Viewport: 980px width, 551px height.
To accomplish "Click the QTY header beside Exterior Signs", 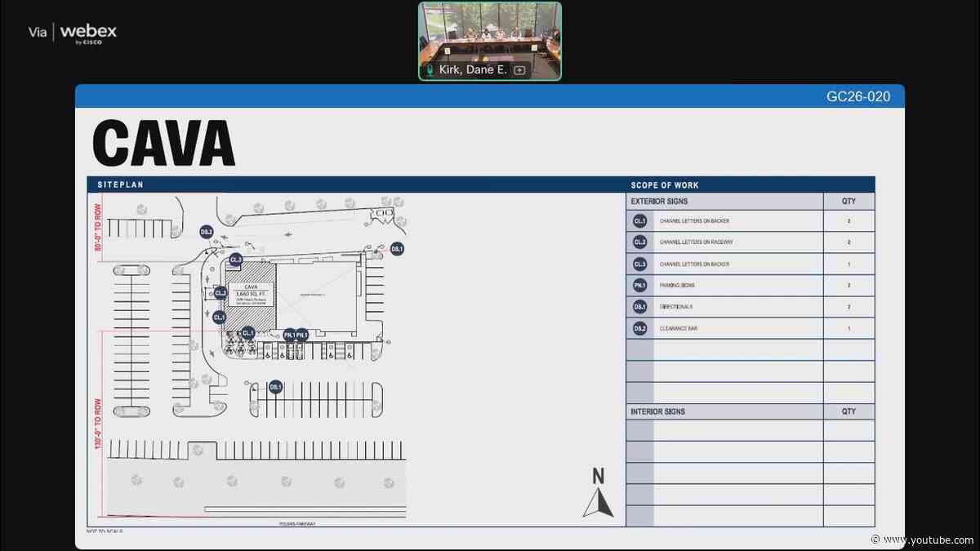I will (x=849, y=201).
